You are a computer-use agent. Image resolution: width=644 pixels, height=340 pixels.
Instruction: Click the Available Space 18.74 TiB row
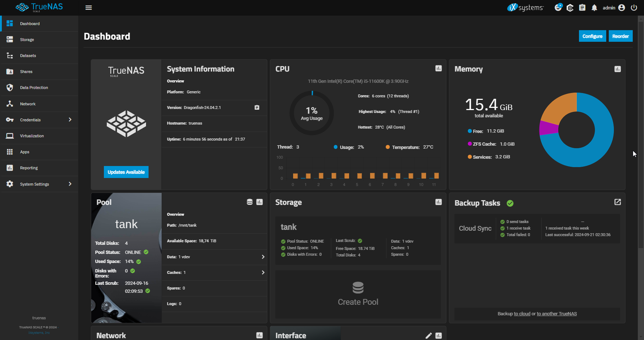coord(214,241)
